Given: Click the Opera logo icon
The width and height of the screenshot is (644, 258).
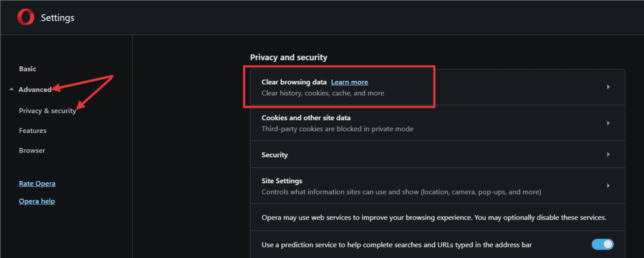Looking at the screenshot, I should pos(26,18).
